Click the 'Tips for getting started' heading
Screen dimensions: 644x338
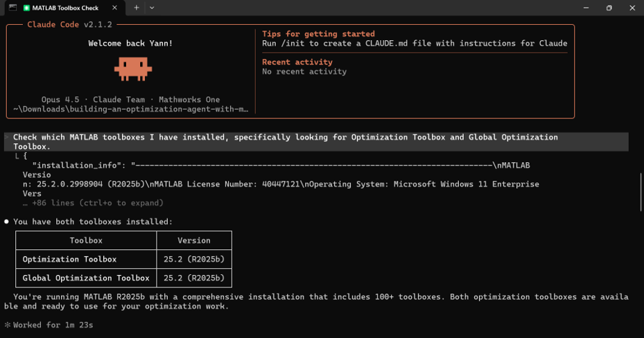tap(318, 34)
